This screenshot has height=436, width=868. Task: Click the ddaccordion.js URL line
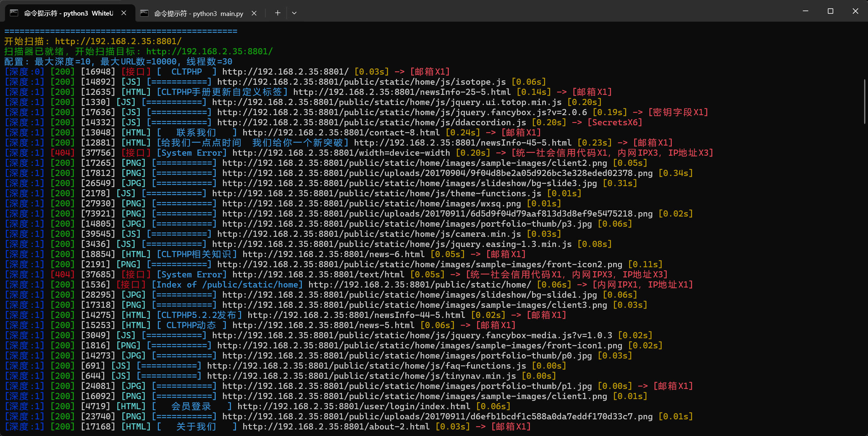(x=371, y=123)
